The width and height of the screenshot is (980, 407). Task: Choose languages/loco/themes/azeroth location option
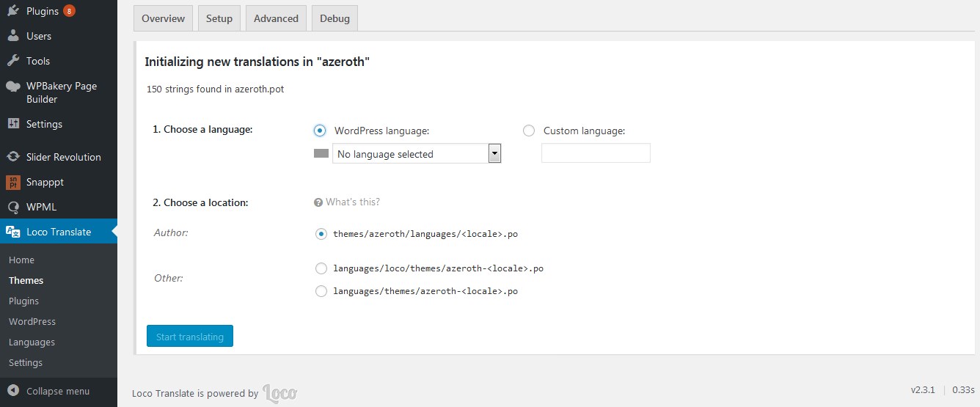[321, 268]
